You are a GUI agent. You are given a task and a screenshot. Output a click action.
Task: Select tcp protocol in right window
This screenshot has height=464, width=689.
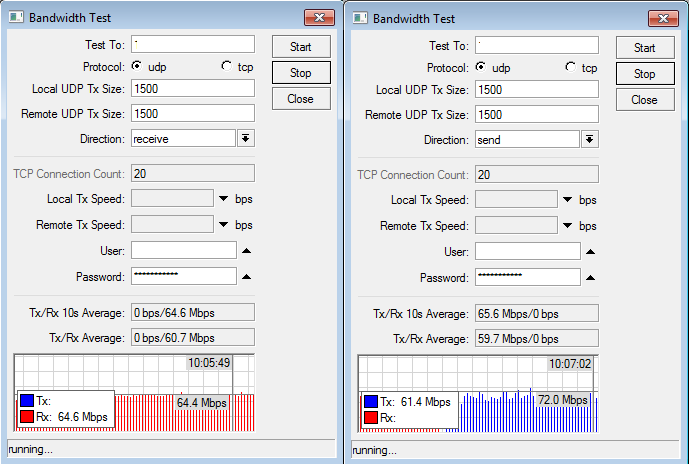(570, 67)
